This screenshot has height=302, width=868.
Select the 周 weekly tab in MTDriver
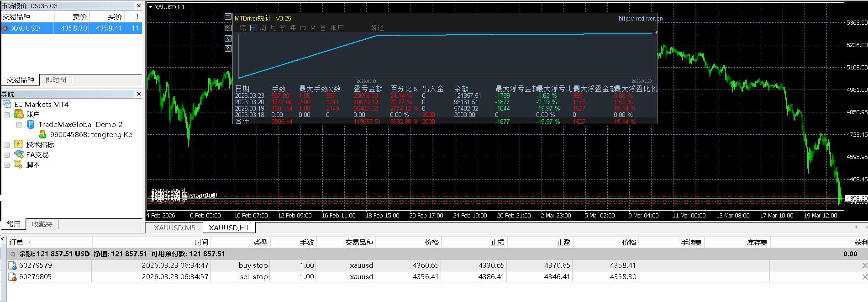pos(263,28)
